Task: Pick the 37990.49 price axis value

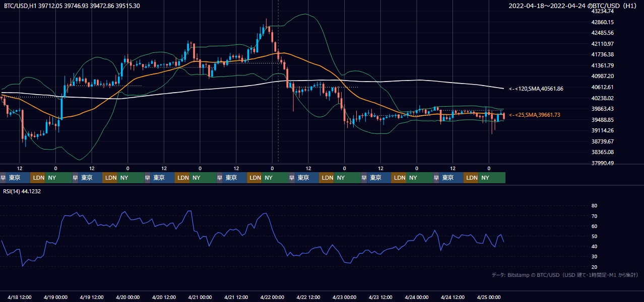Action: click(x=603, y=163)
